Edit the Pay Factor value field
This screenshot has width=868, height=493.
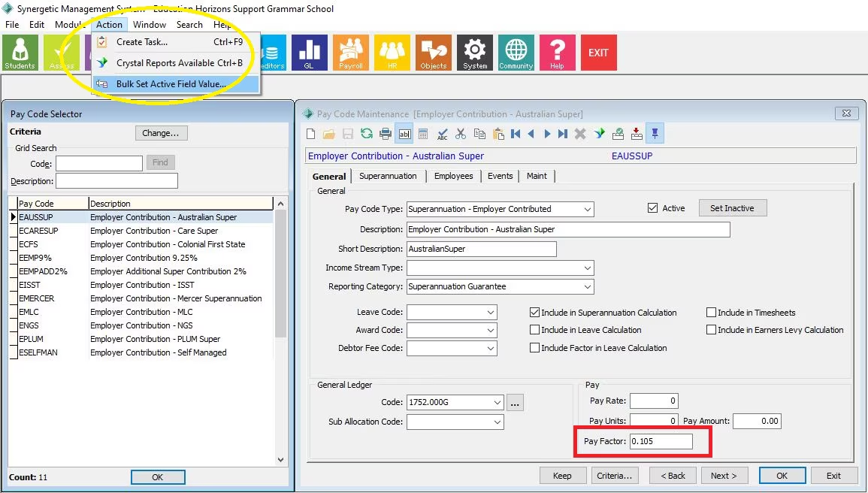[661, 441]
